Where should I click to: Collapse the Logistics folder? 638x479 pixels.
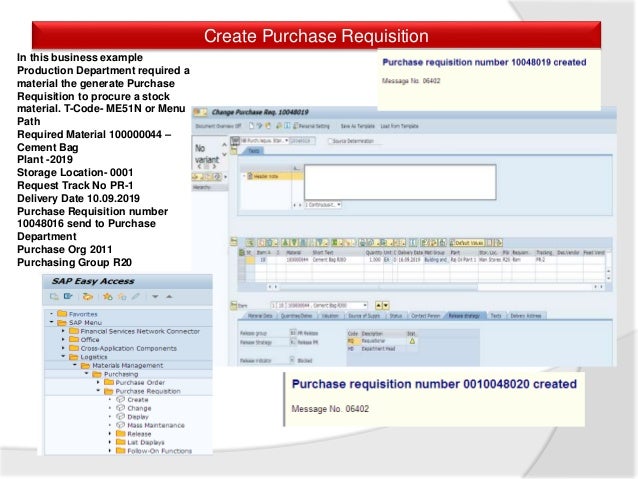tap(63, 357)
